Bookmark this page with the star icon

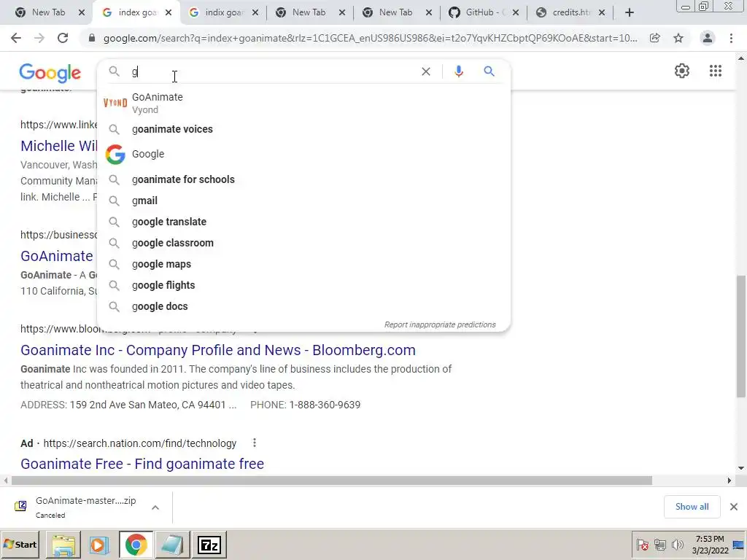tap(678, 38)
